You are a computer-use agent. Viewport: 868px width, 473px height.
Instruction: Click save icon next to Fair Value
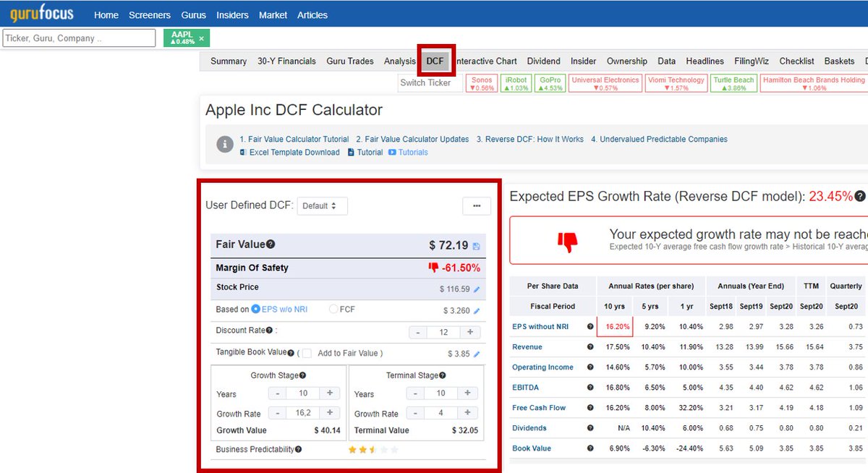point(476,247)
